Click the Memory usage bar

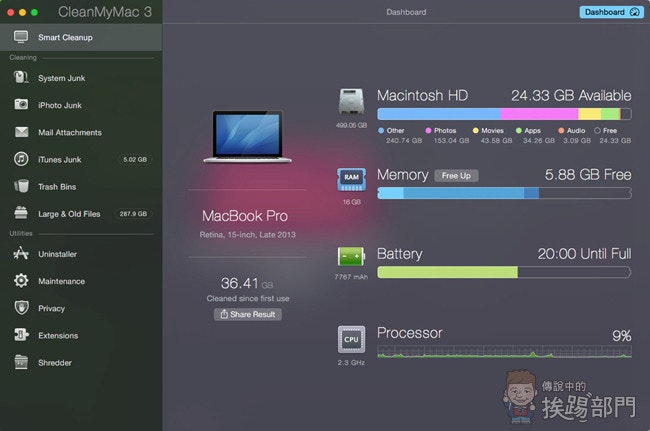[x=504, y=193]
